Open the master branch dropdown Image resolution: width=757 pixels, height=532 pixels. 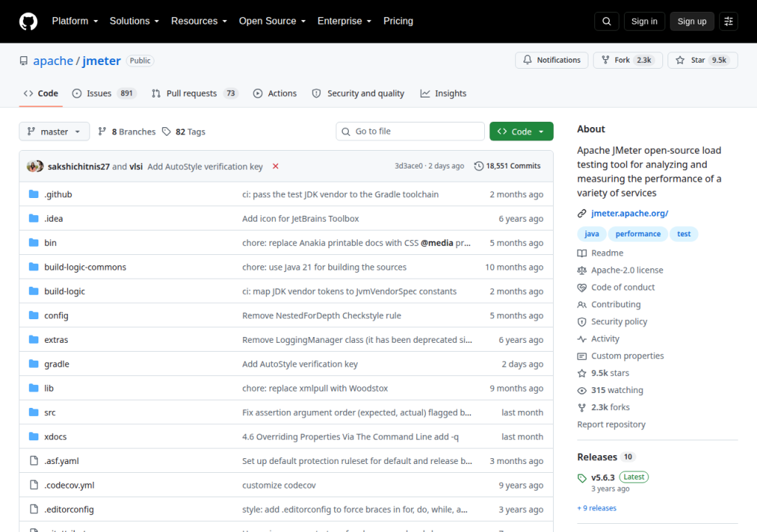pos(54,132)
